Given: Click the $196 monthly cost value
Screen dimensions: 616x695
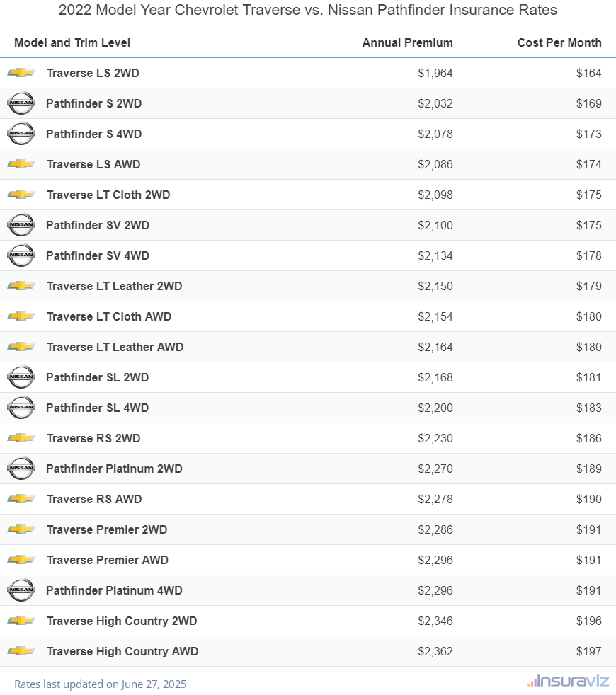Looking at the screenshot, I should (589, 621).
